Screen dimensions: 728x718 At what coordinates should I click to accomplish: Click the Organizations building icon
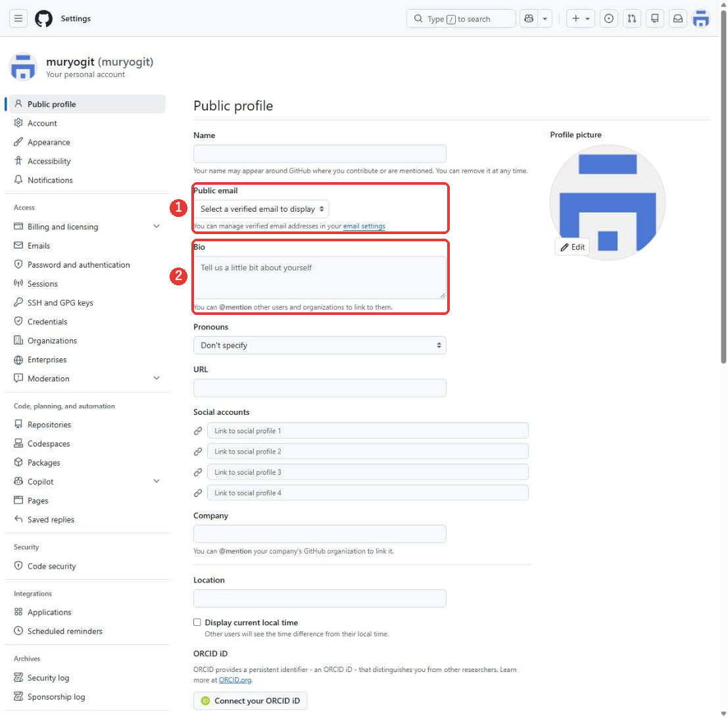[x=18, y=341]
